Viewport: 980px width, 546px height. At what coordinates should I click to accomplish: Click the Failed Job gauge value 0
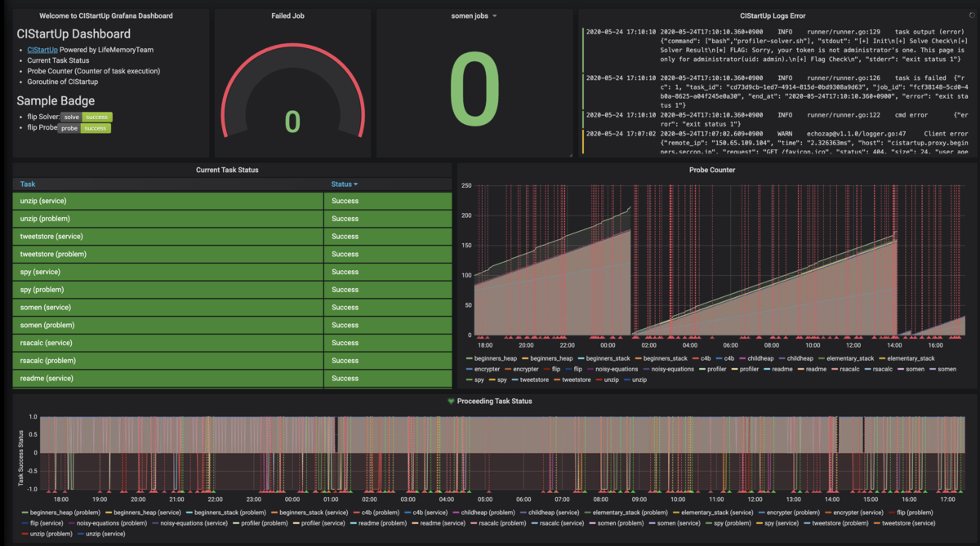pos(292,122)
